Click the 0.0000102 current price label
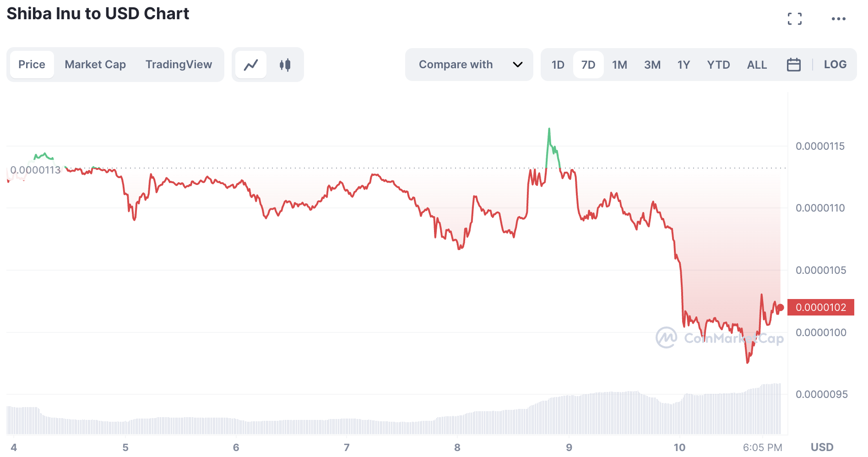The width and height of the screenshot is (868, 457). coord(821,307)
